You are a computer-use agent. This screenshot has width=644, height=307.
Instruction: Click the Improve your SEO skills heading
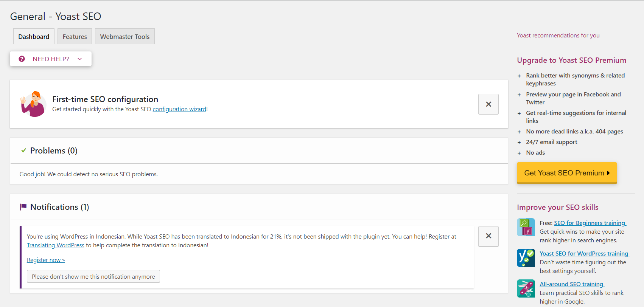tap(558, 207)
